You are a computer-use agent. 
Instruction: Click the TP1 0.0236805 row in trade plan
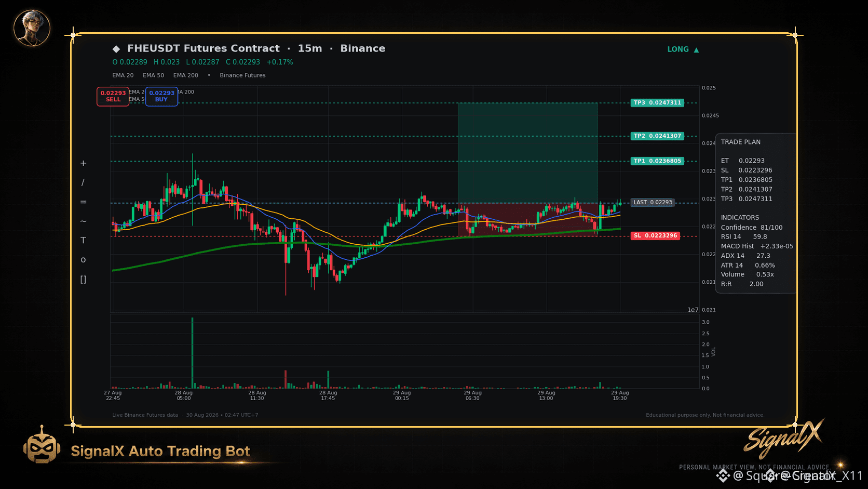(747, 180)
